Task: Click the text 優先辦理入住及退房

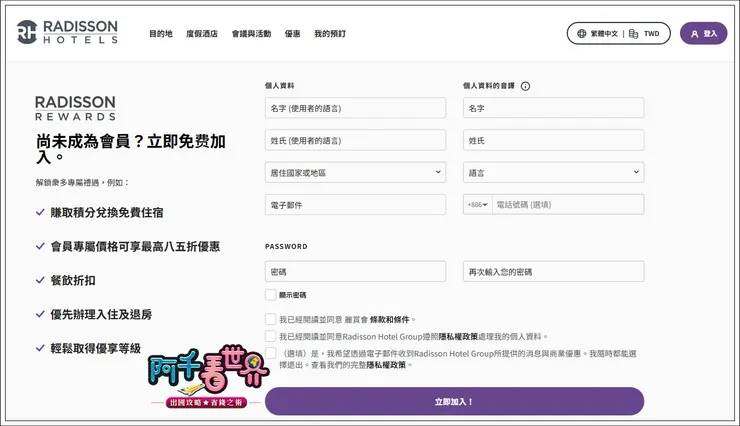Action: pyautogui.click(x=101, y=315)
